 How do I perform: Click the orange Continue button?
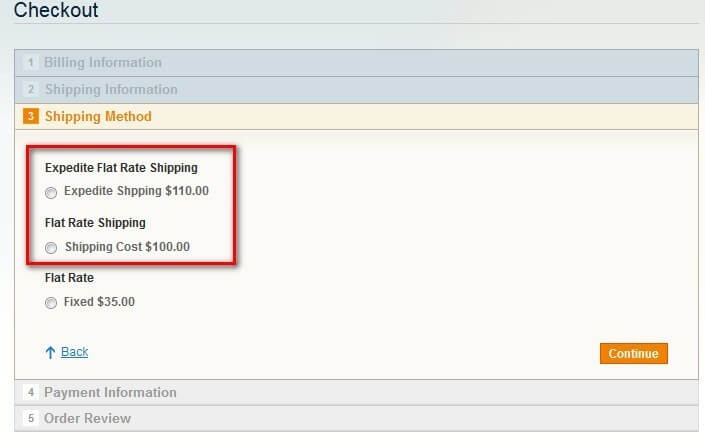pyautogui.click(x=634, y=354)
